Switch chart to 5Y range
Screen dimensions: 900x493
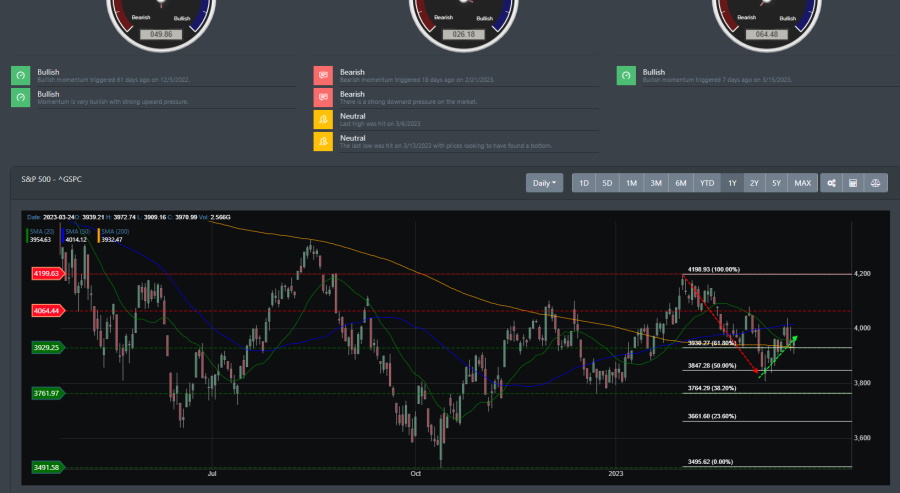coord(777,183)
